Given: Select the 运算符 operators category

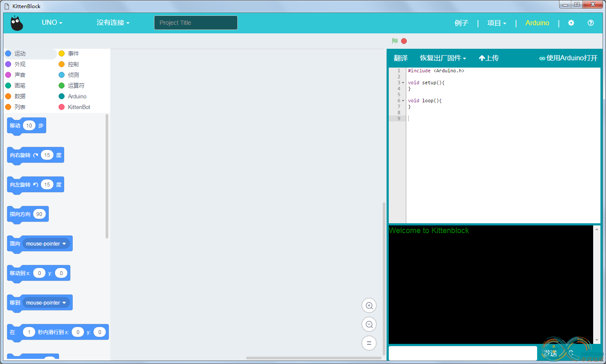Looking at the screenshot, I should [x=83, y=86].
